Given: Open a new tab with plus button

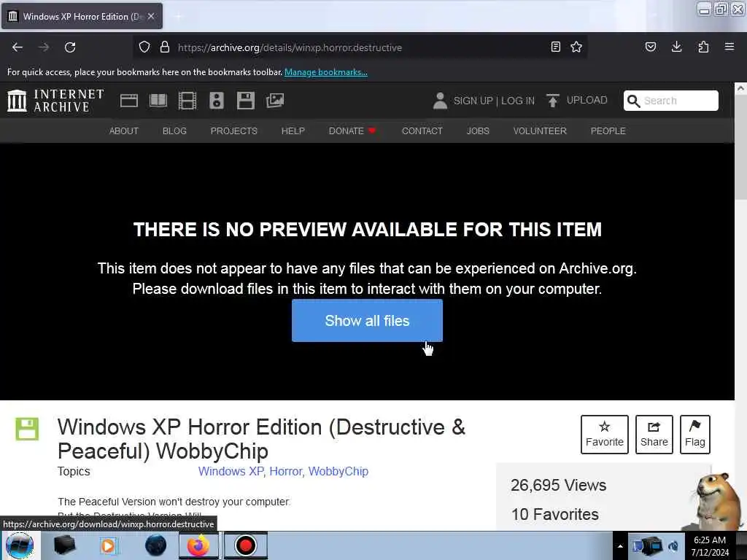Looking at the screenshot, I should (x=178, y=17).
